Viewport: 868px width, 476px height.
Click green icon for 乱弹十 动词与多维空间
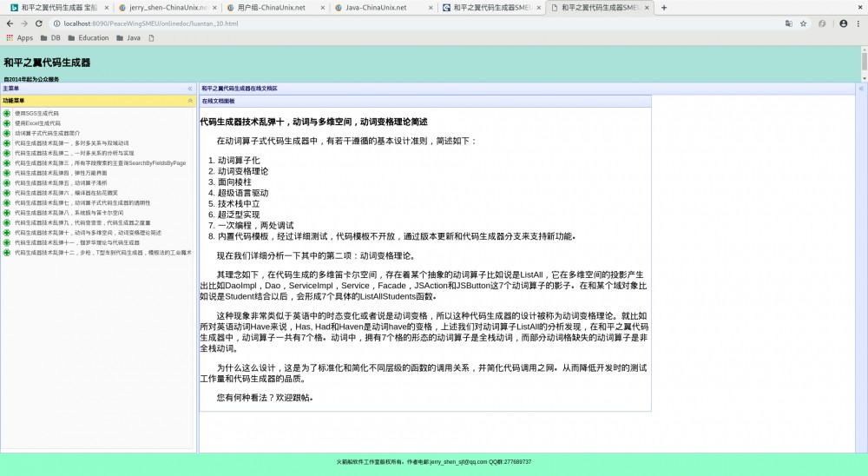7,233
